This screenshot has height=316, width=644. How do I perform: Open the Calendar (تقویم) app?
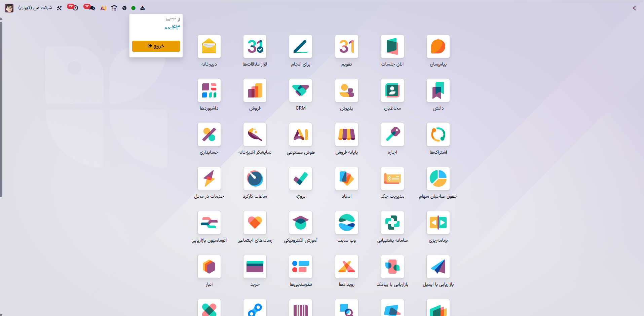(347, 46)
